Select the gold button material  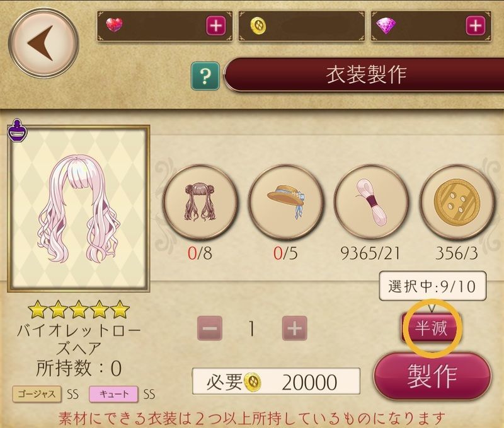[457, 202]
